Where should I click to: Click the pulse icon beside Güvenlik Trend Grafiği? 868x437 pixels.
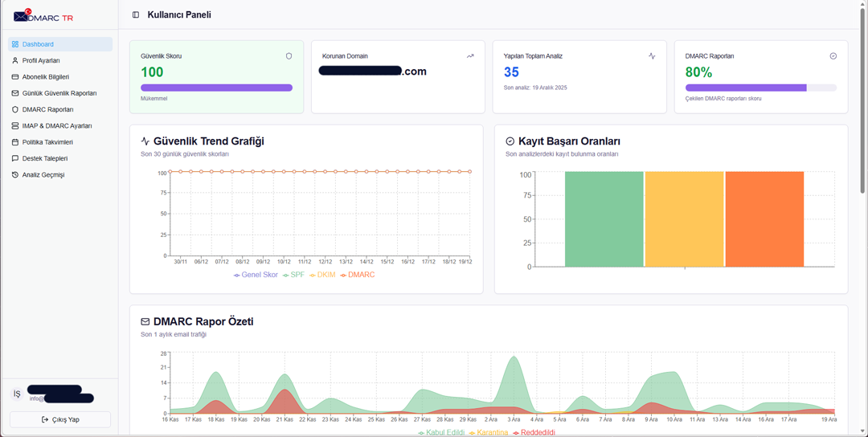(145, 141)
